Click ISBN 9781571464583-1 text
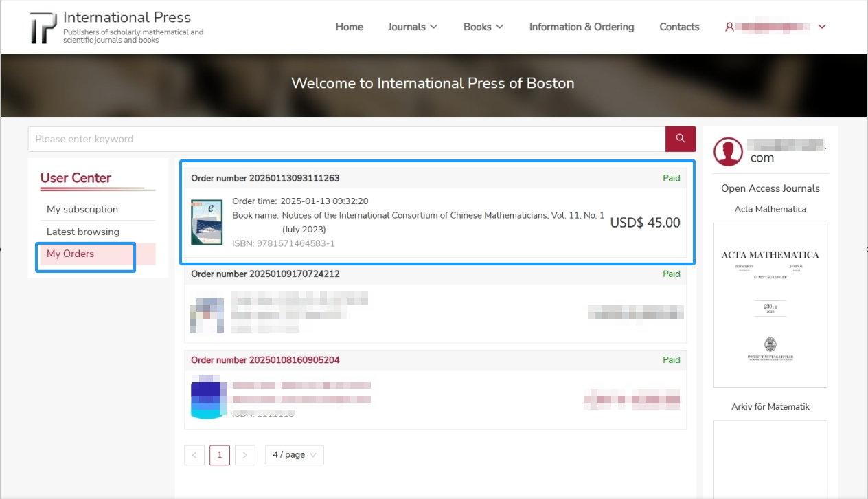Image resolution: width=868 pixels, height=499 pixels. (x=284, y=243)
